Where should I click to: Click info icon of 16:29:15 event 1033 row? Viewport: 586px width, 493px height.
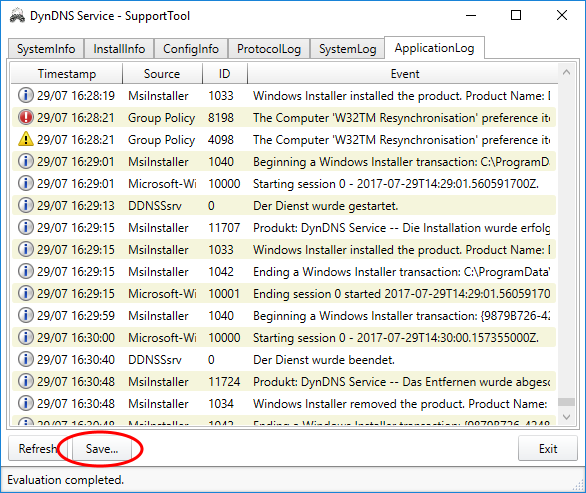pos(26,249)
